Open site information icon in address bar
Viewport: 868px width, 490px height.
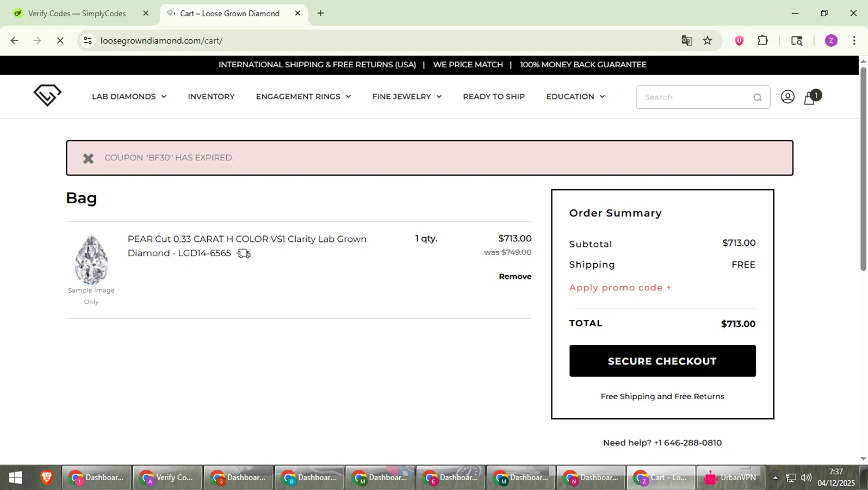coord(87,40)
